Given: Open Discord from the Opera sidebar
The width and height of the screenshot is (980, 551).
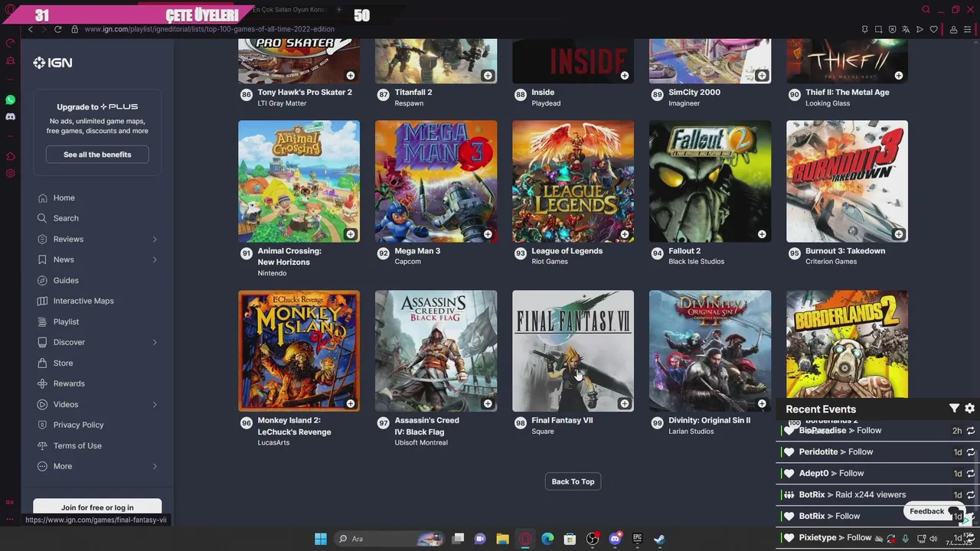Looking at the screenshot, I should 10,117.
